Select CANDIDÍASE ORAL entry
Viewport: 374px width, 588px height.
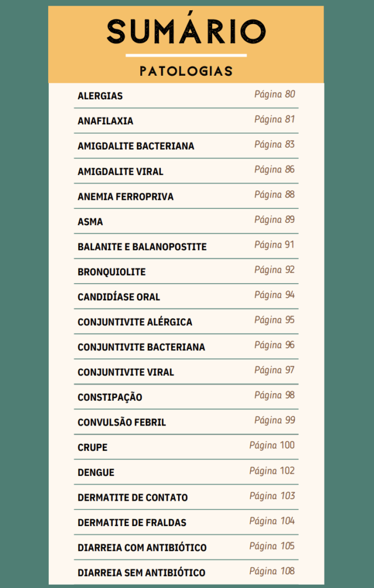(118, 297)
